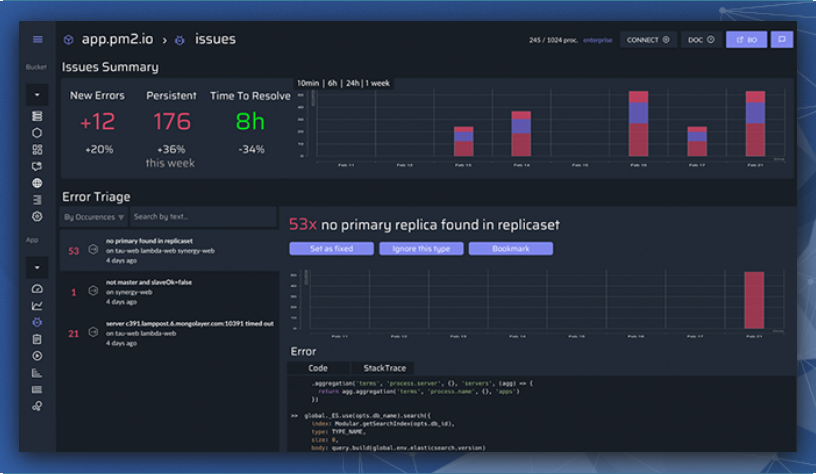Open the Code tab in Error section

click(318, 368)
